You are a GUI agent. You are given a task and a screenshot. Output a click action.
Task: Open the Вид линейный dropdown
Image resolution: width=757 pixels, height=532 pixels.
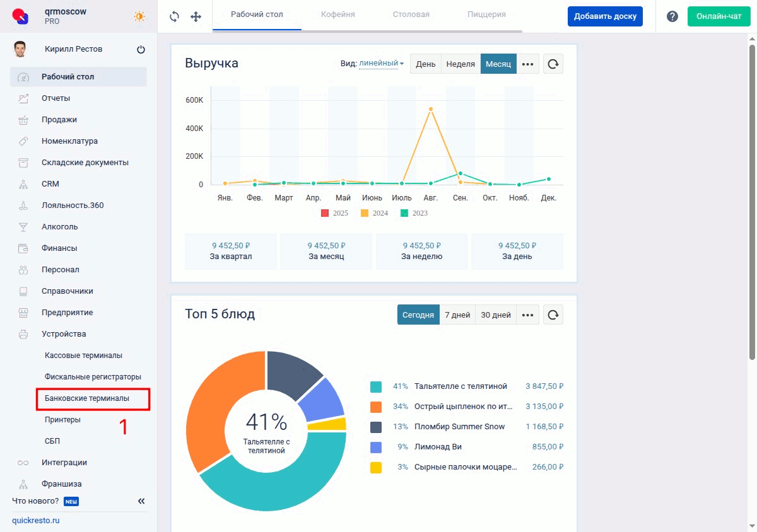pos(381,64)
